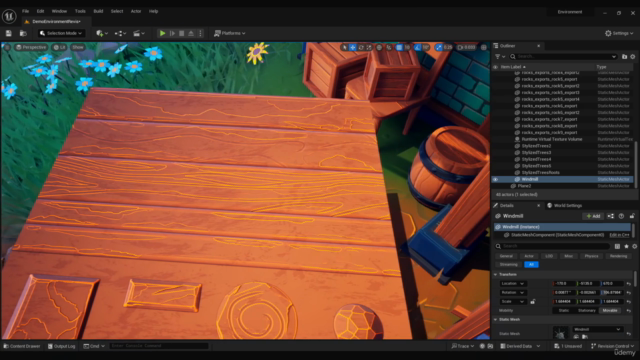Select StaticMeshComponent in the component tree
This screenshot has height=360, width=640.
(x=557, y=235)
